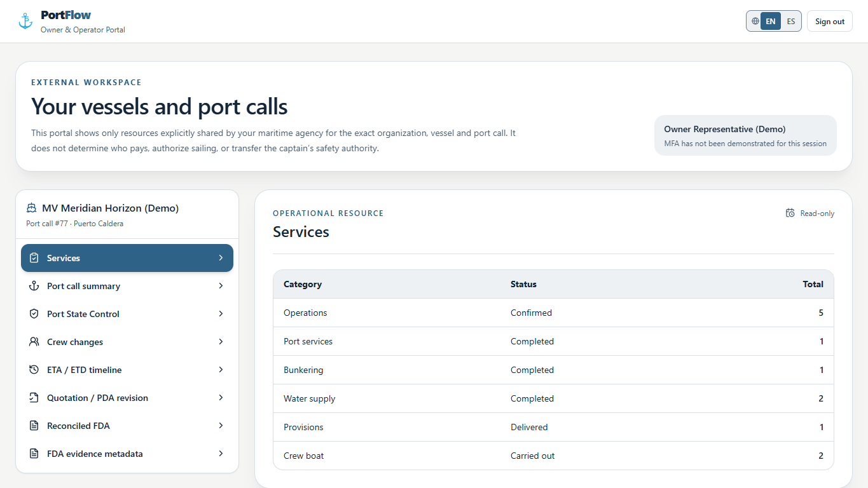Click the Completed status for Port services
The image size is (868, 488).
point(532,341)
